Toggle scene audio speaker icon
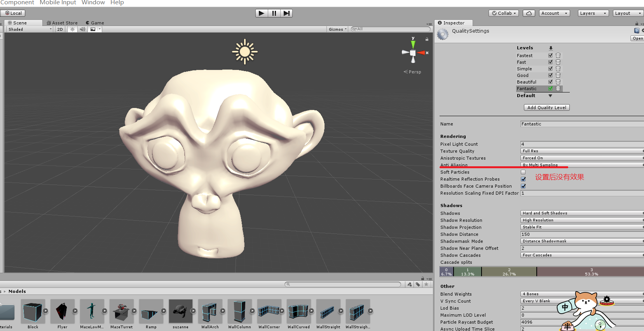Viewport: 644px width, 331px height. click(x=82, y=29)
